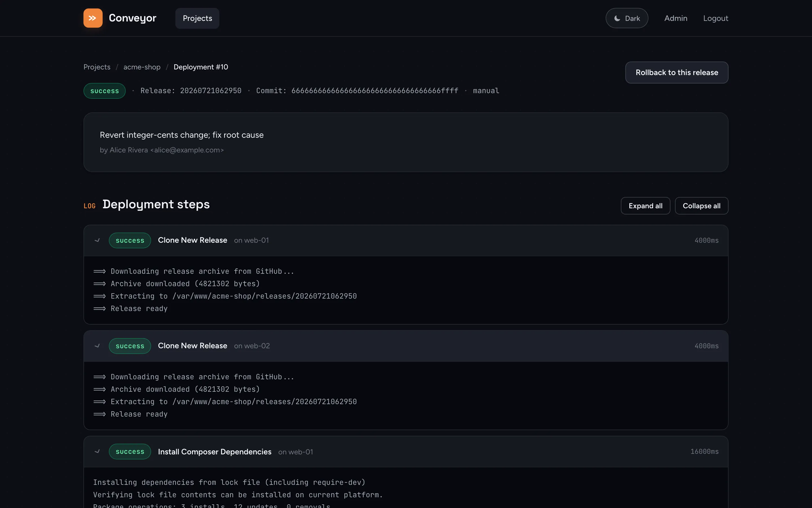Image resolution: width=812 pixels, height=508 pixels.
Task: Click the 4000ms duration on web-01 step
Action: point(707,240)
